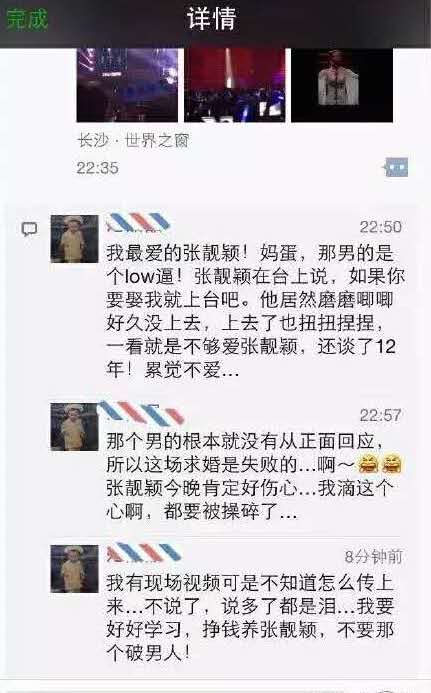Tap commenter name above the 22:50 comment

coord(138,222)
